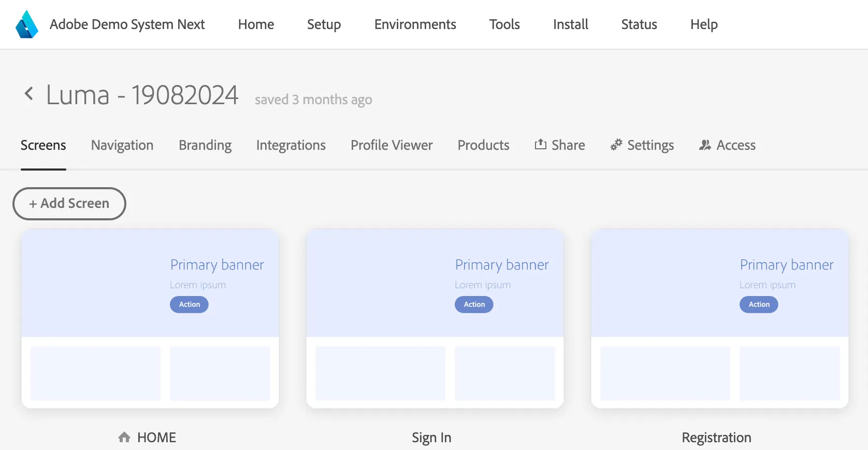Image resolution: width=868 pixels, height=450 pixels.
Task: Click Primary banner text in HOME preview
Action: (x=217, y=265)
